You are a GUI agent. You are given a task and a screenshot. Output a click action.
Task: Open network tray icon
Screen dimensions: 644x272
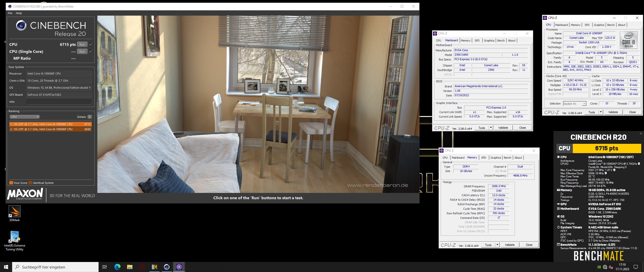605,267
